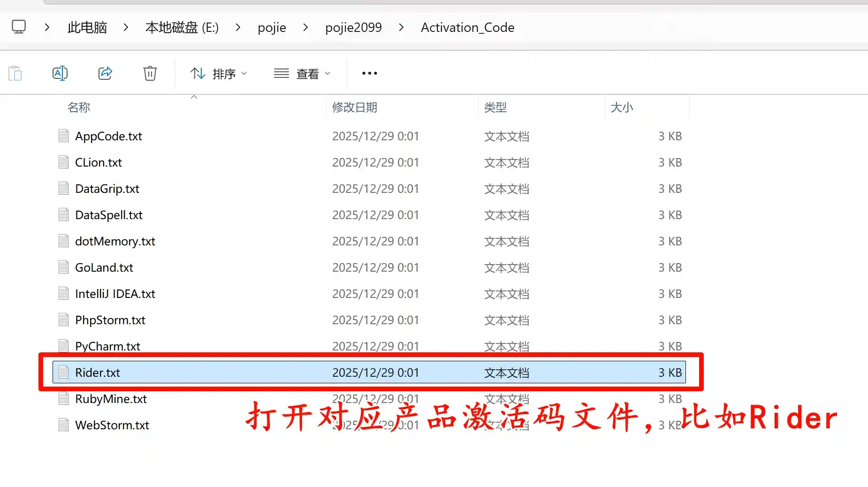This screenshot has height=487, width=868.
Task: Open the 排序 sort dropdown
Action: [219, 74]
